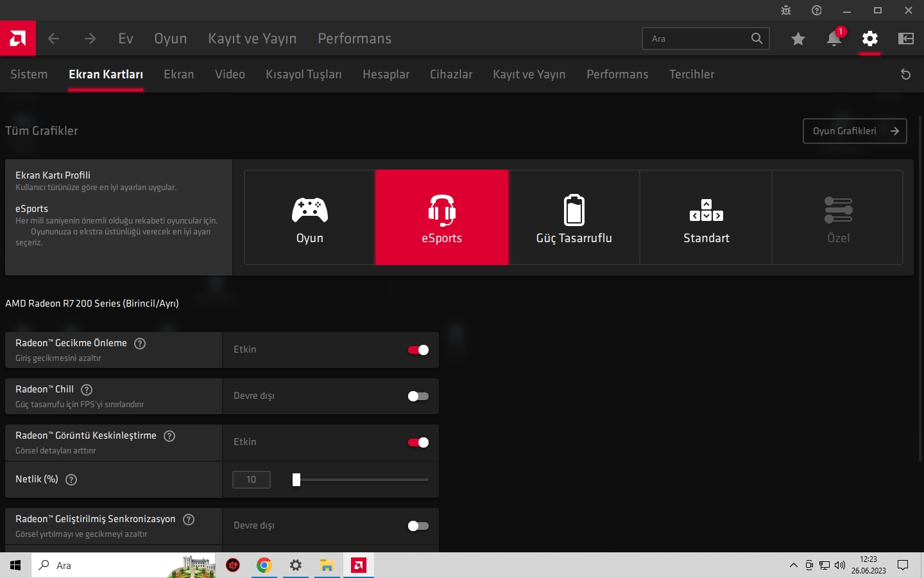
Task: Show help for Radeon Geliştirilmiş Senkronizasyon
Action: (189, 520)
